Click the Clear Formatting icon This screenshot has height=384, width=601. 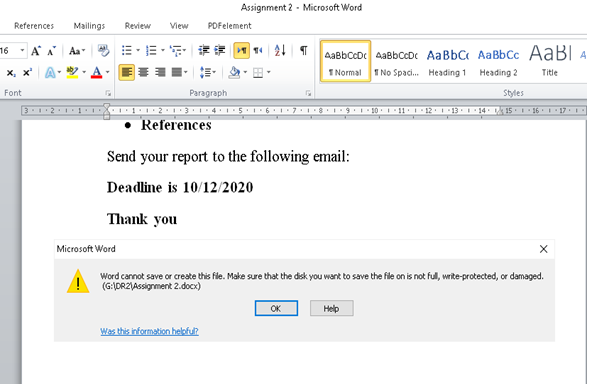pyautogui.click(x=103, y=50)
